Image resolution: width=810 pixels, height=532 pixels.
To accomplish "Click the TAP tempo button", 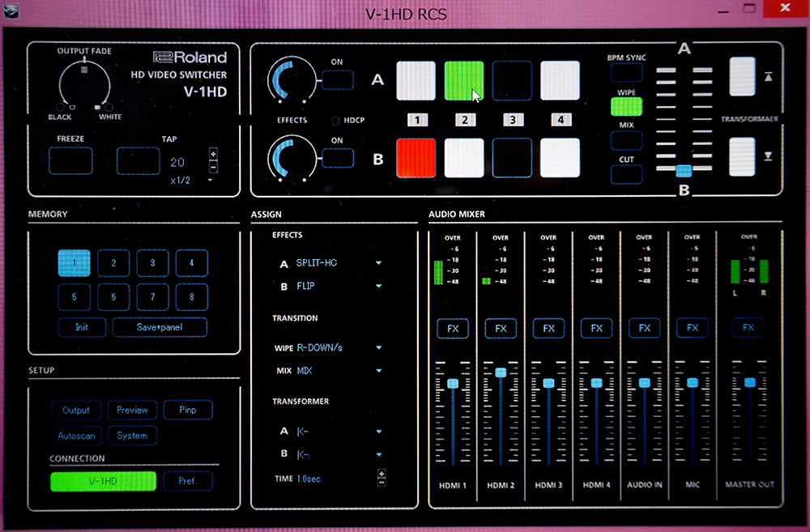I will point(138,160).
